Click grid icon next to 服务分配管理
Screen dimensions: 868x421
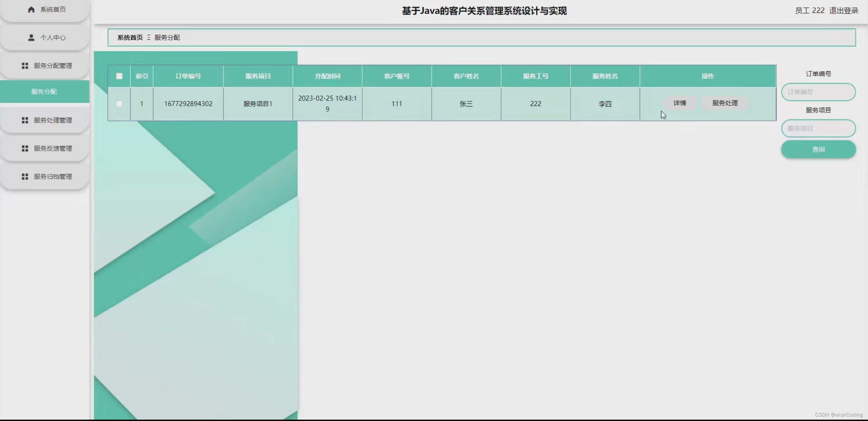point(25,66)
